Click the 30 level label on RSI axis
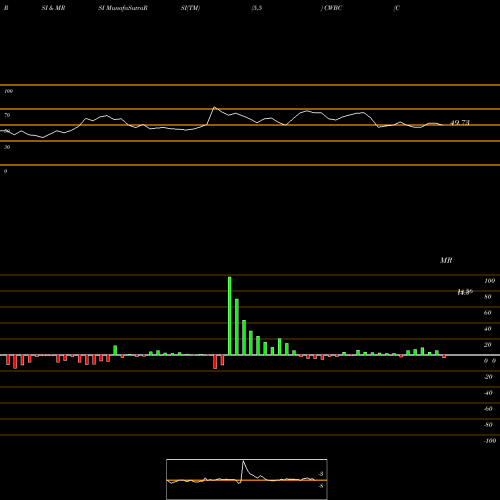The width and height of the screenshot is (500, 500). (x=7, y=147)
